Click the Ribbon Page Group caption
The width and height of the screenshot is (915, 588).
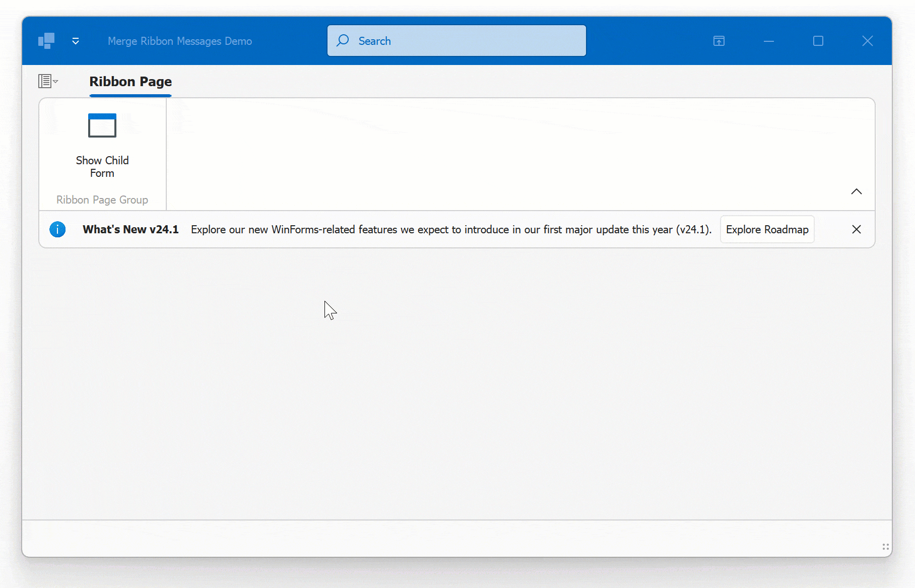(x=102, y=200)
